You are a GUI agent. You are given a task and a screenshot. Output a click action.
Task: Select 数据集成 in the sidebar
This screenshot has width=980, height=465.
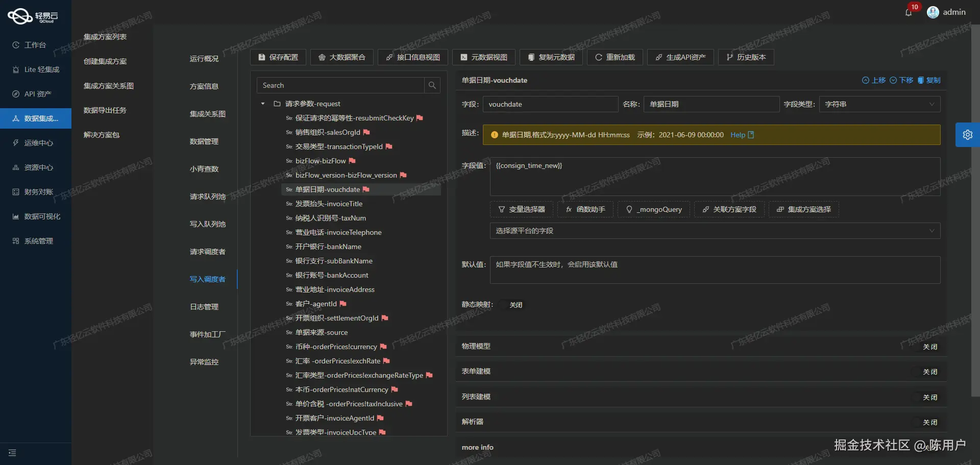pyautogui.click(x=36, y=118)
